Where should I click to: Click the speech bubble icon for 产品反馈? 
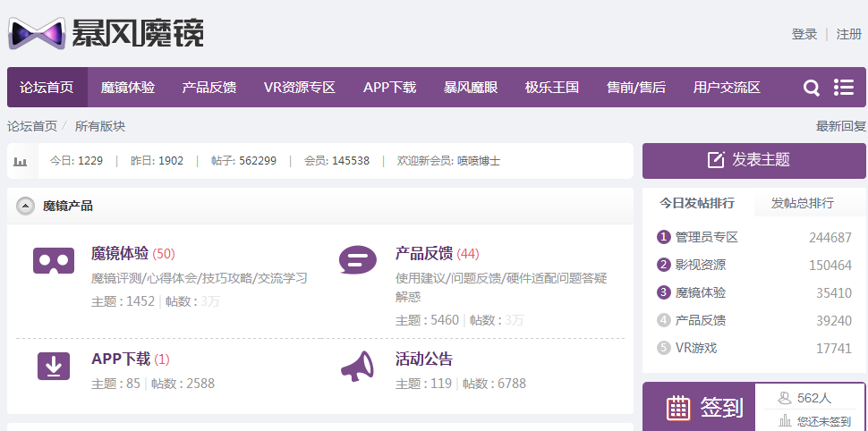coord(358,260)
